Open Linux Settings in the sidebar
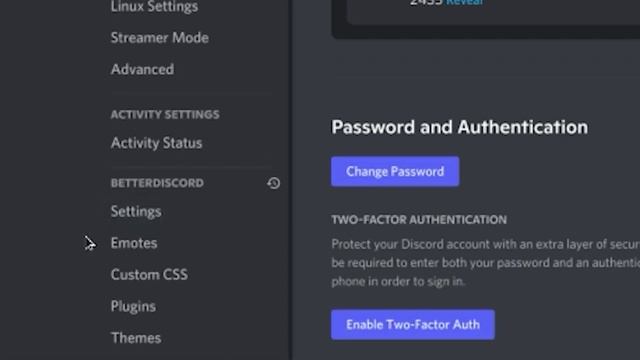The height and width of the screenshot is (360, 640). coord(154,7)
